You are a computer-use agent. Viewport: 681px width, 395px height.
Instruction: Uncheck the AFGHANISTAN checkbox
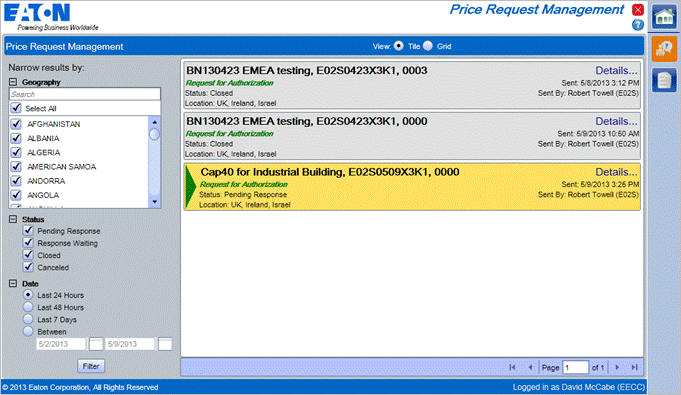pyautogui.click(x=16, y=124)
